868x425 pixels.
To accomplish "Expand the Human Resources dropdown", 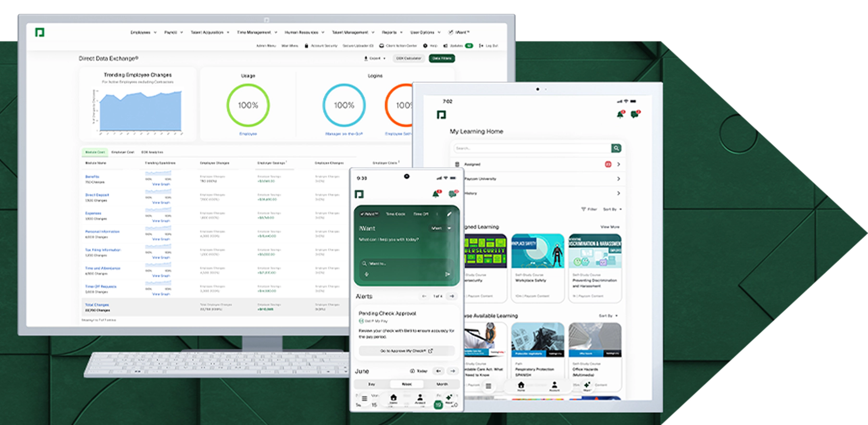I will pos(304,33).
